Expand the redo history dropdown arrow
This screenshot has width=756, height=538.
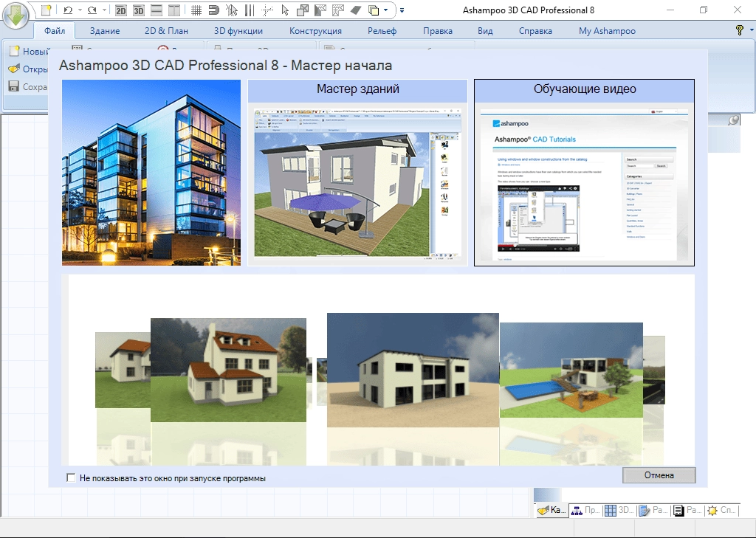104,10
